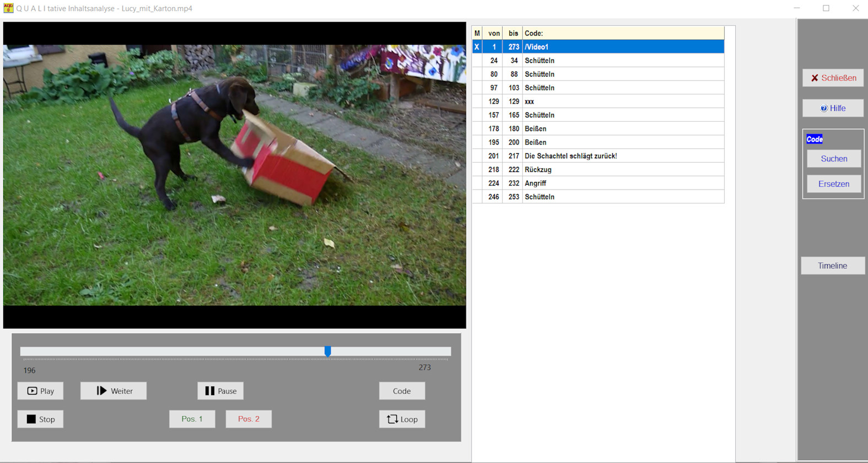The width and height of the screenshot is (868, 463).
Task: Select the 'Die Schachtel schlägt zurück!' entry
Action: 570,156
